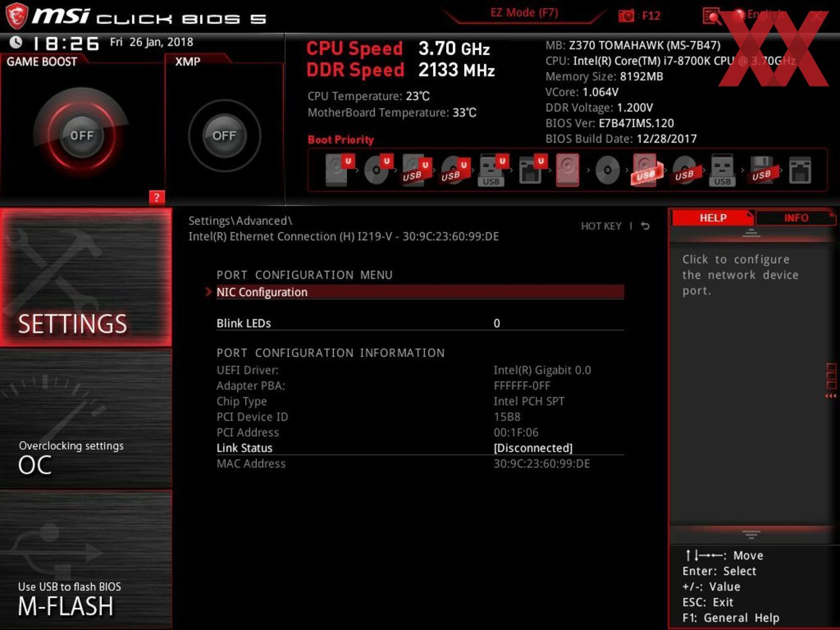840x630 pixels.
Task: Close the BIOS with the top-right X
Action: pos(817,15)
